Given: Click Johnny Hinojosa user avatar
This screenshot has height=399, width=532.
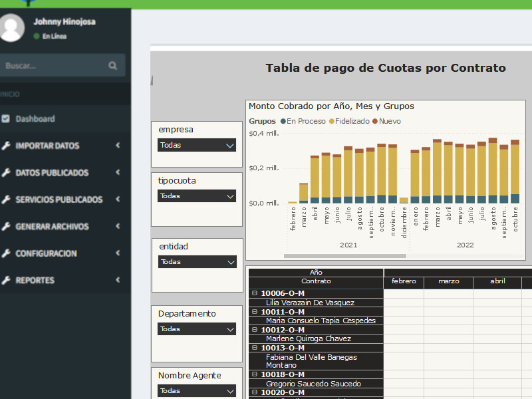Looking at the screenshot, I should tap(12, 28).
